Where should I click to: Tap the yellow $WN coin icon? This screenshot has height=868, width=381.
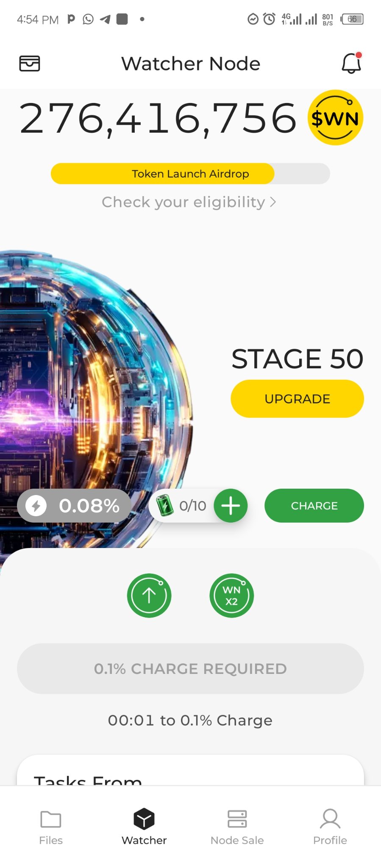tap(335, 118)
